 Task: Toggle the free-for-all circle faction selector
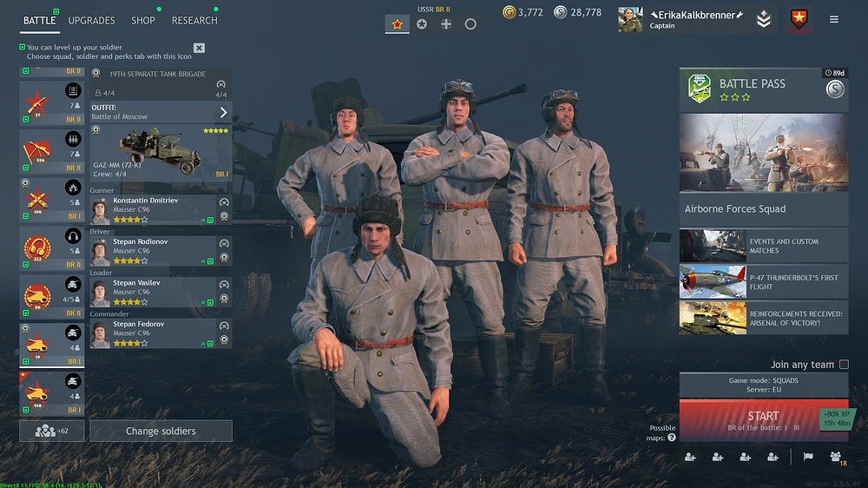tap(470, 23)
